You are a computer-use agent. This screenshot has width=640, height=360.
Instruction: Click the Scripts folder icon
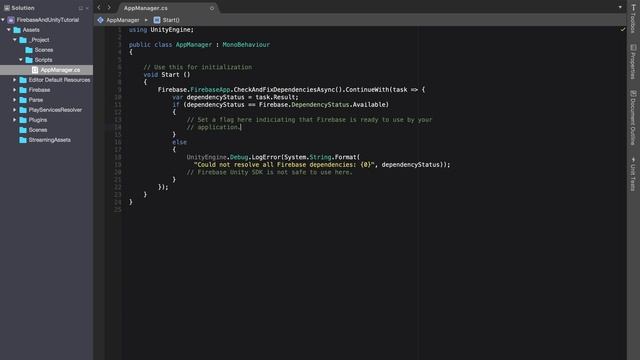coord(29,60)
